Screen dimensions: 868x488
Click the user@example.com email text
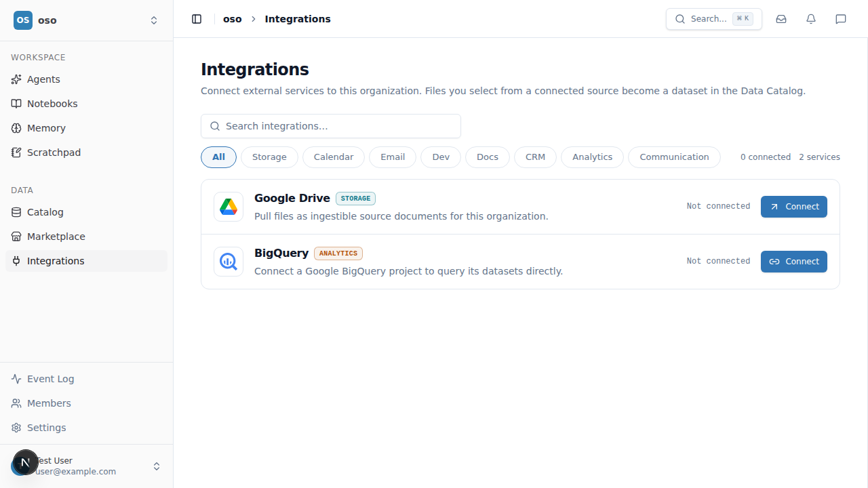pyautogui.click(x=76, y=472)
